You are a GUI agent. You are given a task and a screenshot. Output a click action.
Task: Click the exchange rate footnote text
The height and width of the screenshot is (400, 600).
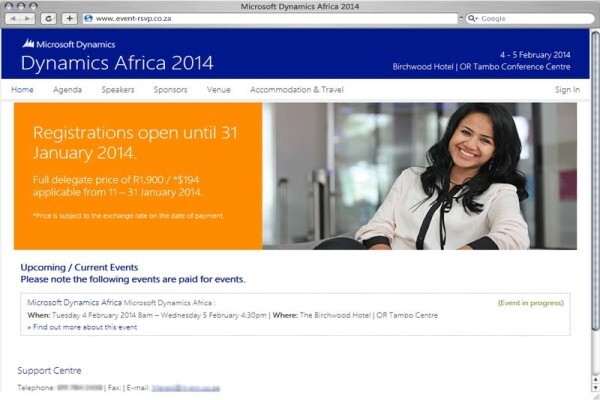pyautogui.click(x=128, y=216)
